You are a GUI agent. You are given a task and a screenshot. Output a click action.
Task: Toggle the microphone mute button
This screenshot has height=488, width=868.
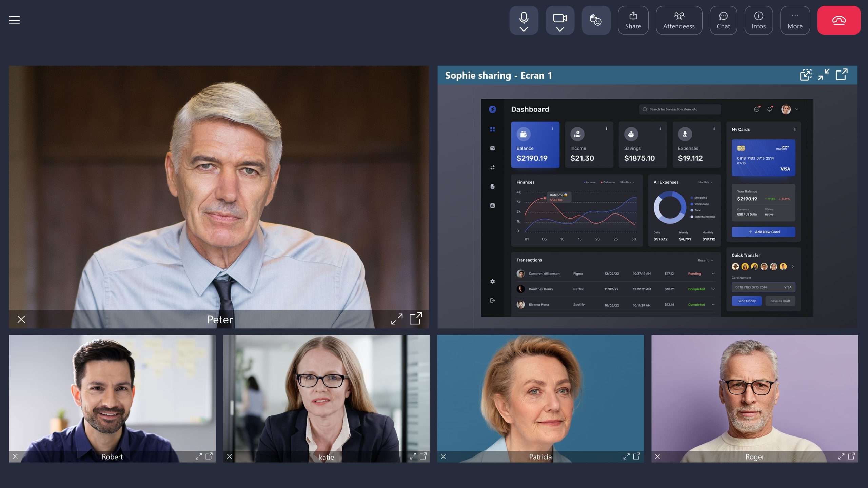click(x=524, y=17)
